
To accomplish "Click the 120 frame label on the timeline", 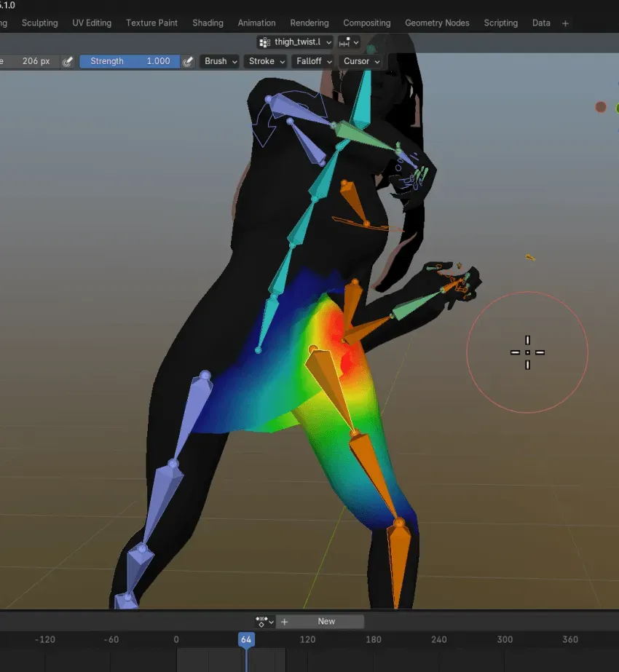I will tap(307, 639).
